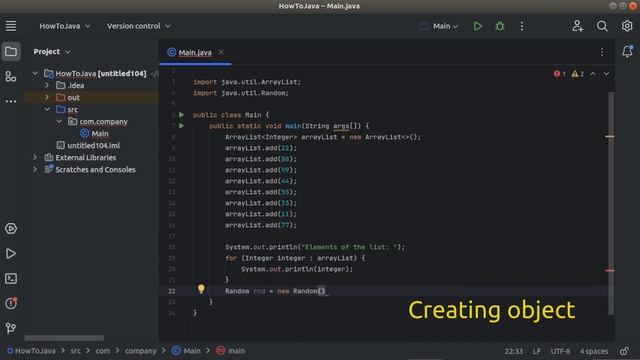640x360 pixels.
Task: Place cursor on line 22 Random statement
Action: [276, 291]
